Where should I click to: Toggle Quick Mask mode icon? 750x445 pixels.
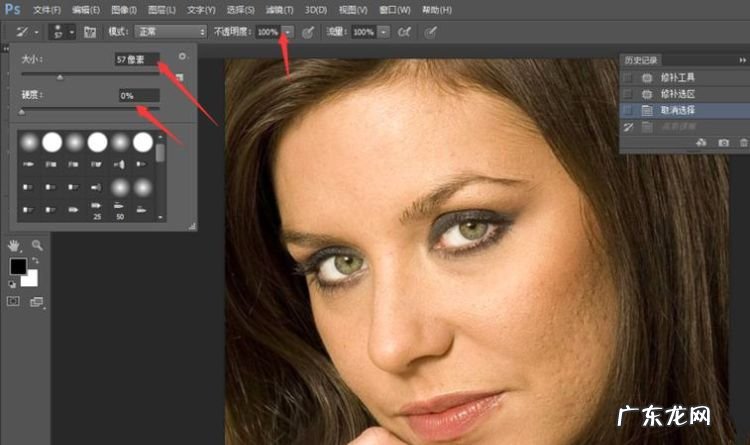(14, 301)
